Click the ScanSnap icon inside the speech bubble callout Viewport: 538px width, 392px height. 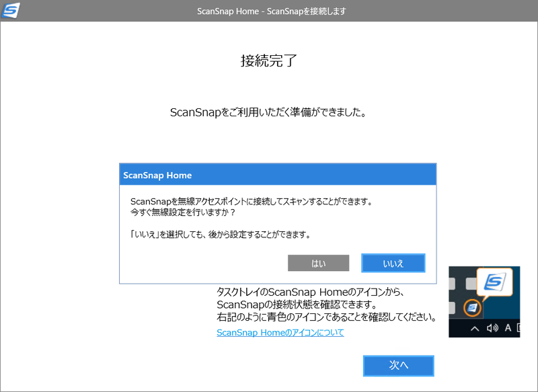tap(496, 282)
